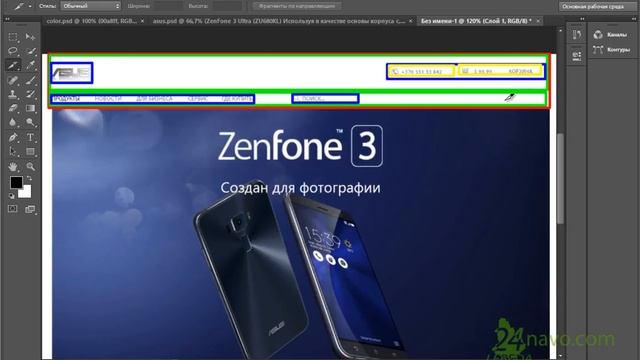Viewport: 640px width, 360px height.
Task: Select the Quick Selection tool
Action: click(x=30, y=51)
